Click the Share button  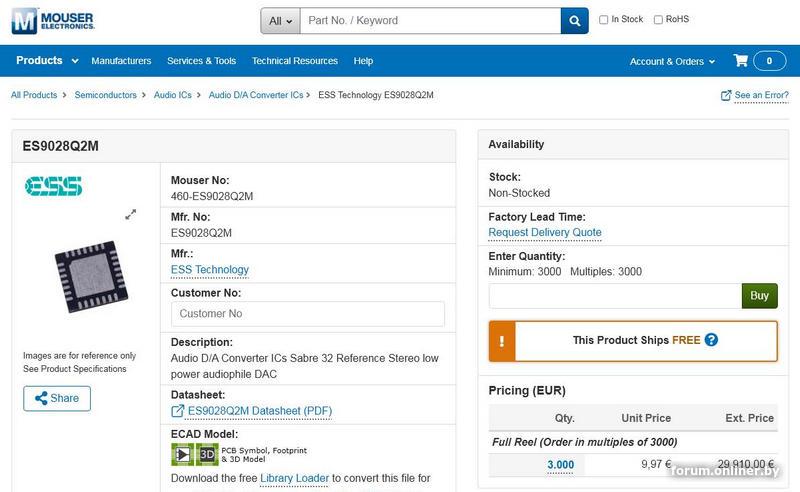[57, 398]
